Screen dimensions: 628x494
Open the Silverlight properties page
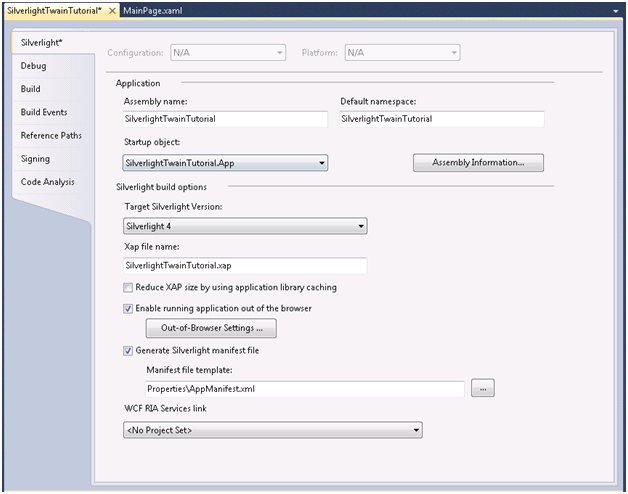click(53, 42)
